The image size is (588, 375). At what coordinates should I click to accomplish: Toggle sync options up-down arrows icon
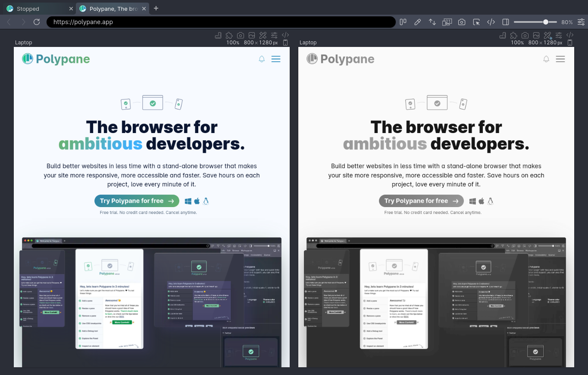click(x=432, y=22)
